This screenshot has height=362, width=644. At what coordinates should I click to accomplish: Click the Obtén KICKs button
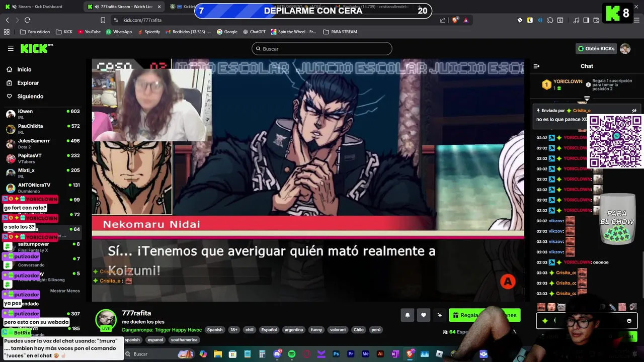click(x=596, y=49)
